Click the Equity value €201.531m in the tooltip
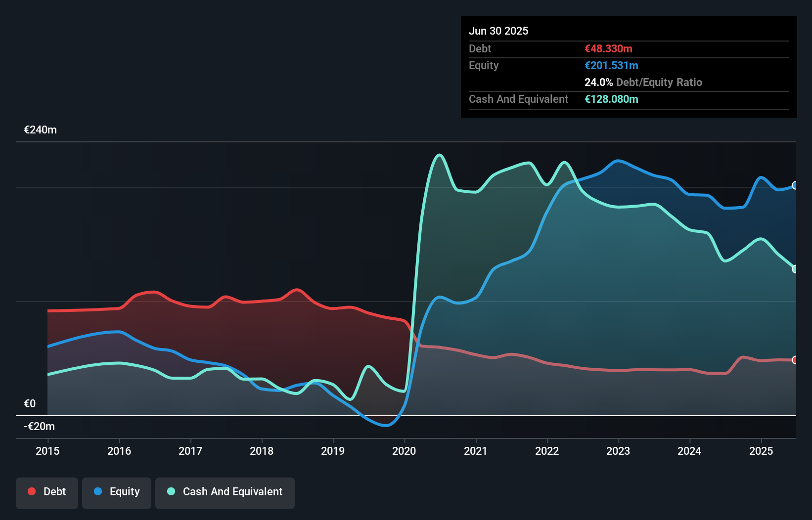Image resolution: width=812 pixels, height=520 pixels. [x=612, y=65]
